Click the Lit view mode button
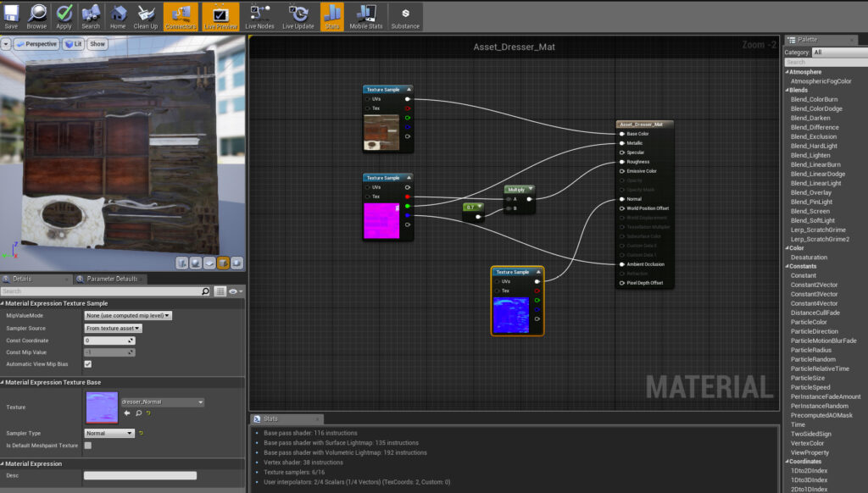This screenshot has width=868, height=493. coord(74,44)
